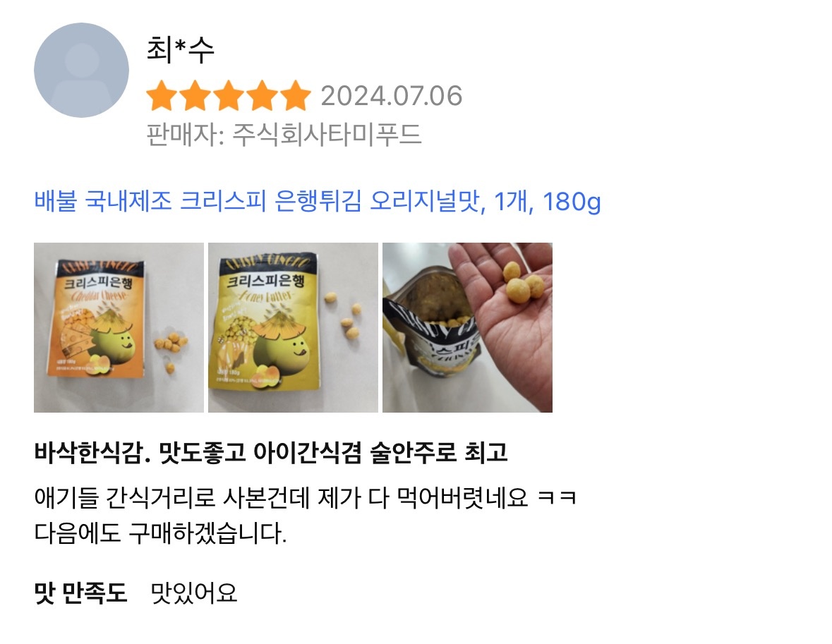Click review line 다음에도 구매하겠습니다.

[161, 533]
